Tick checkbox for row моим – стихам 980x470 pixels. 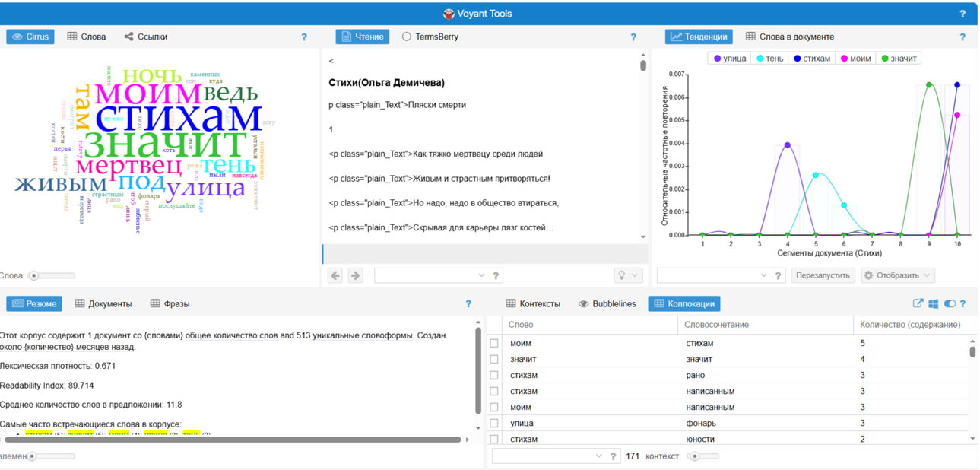[494, 343]
